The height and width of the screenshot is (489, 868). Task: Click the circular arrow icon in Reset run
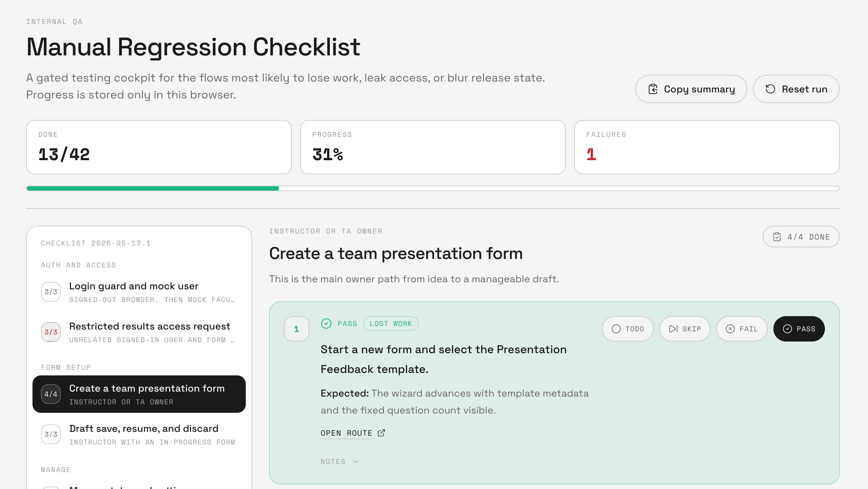(x=770, y=89)
